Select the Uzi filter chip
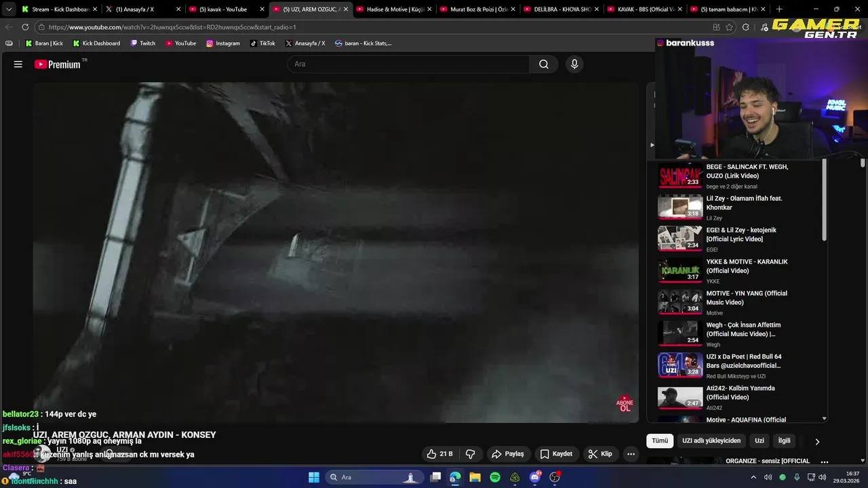The image size is (868, 488). (x=759, y=441)
